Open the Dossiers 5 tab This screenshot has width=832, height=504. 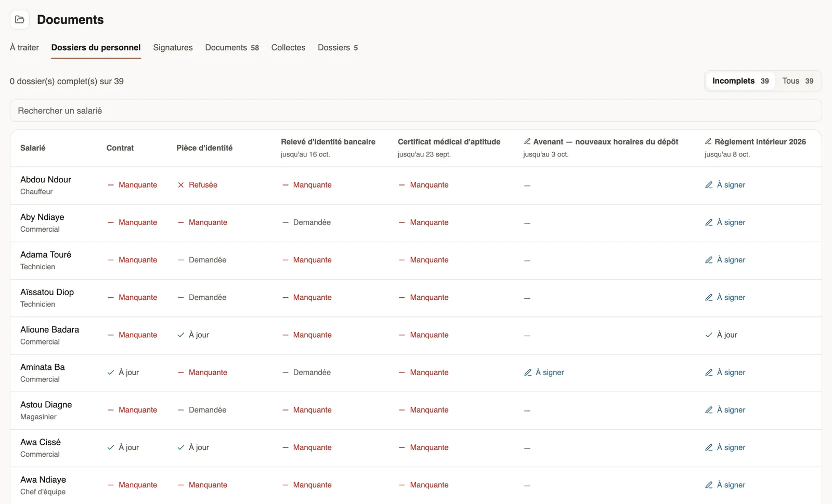[x=338, y=47]
